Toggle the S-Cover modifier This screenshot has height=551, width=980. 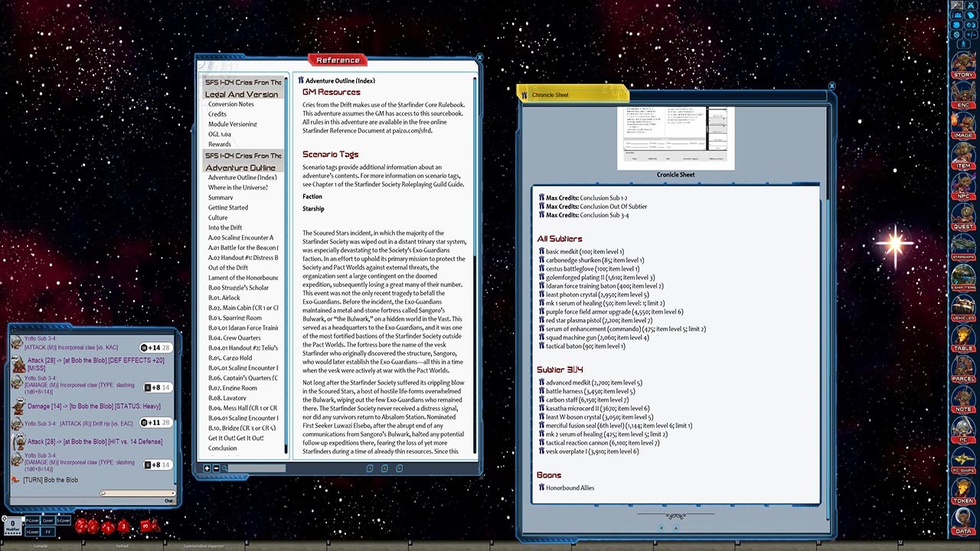pos(64,520)
